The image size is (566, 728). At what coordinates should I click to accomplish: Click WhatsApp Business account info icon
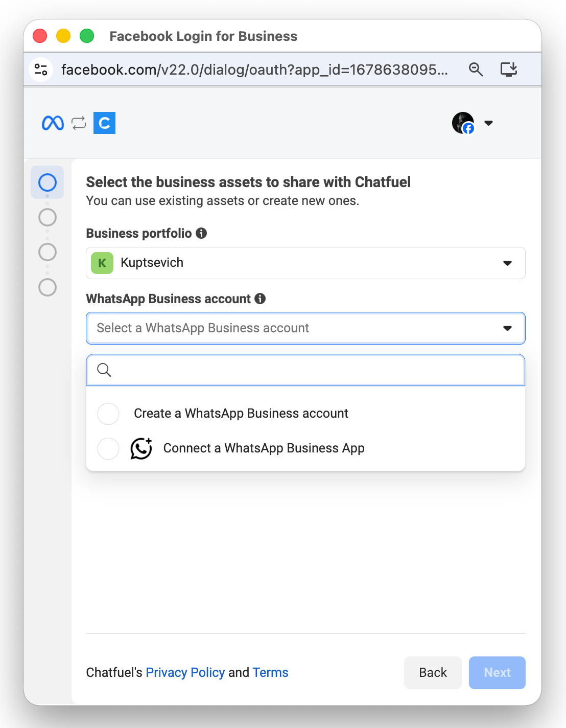(260, 299)
